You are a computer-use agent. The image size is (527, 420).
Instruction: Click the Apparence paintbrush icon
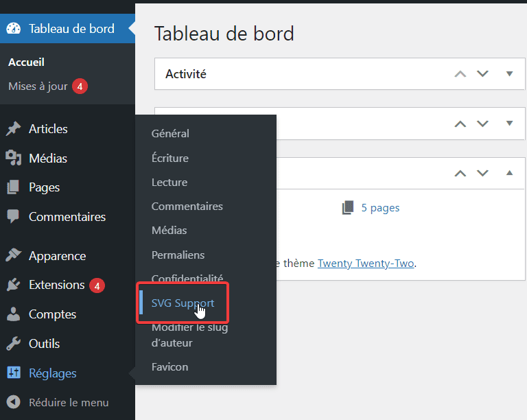coord(14,255)
